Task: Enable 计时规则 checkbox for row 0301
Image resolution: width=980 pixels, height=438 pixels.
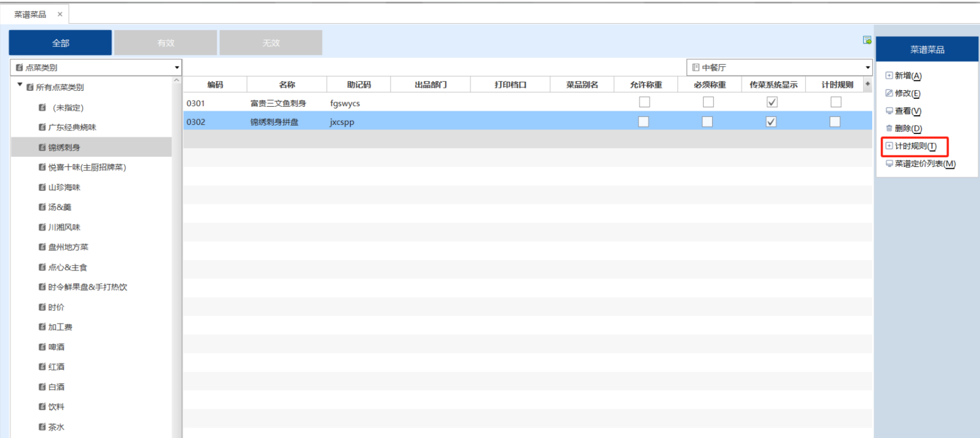Action: 836,102
